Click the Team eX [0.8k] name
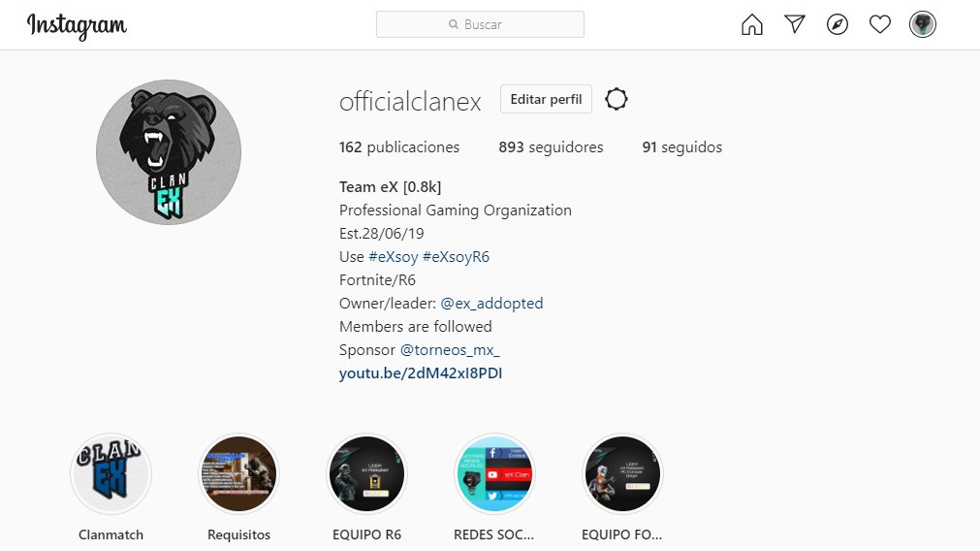980x551 pixels. pyautogui.click(x=390, y=187)
